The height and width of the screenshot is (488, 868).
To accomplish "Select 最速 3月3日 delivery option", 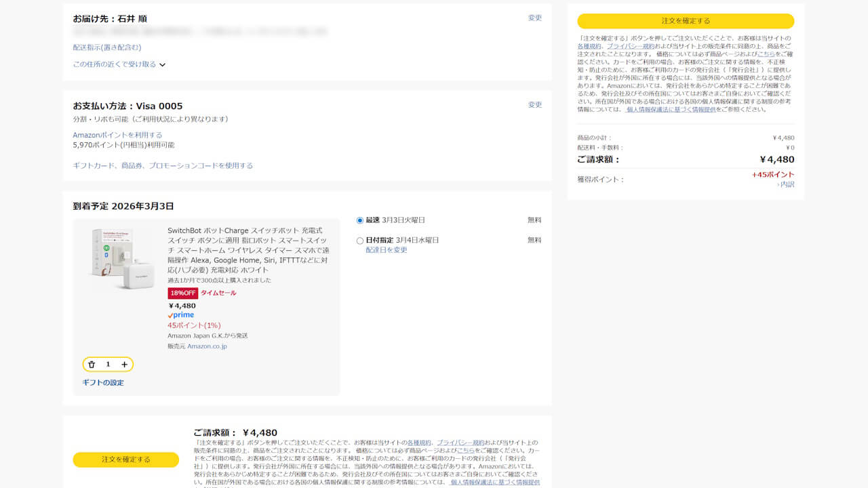I will [360, 220].
